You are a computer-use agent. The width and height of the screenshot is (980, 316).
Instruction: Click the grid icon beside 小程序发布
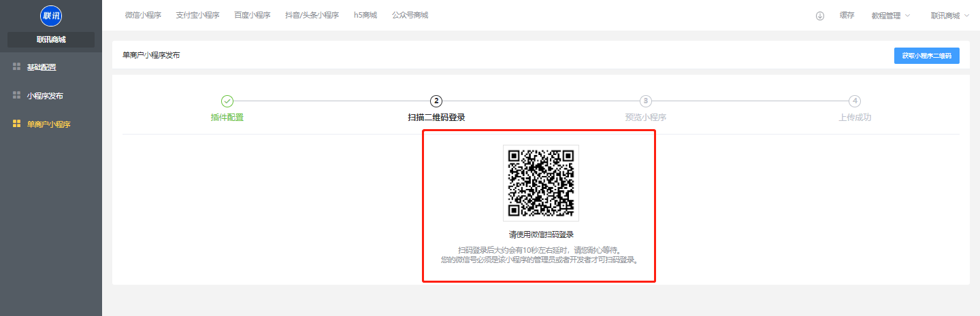click(16, 95)
